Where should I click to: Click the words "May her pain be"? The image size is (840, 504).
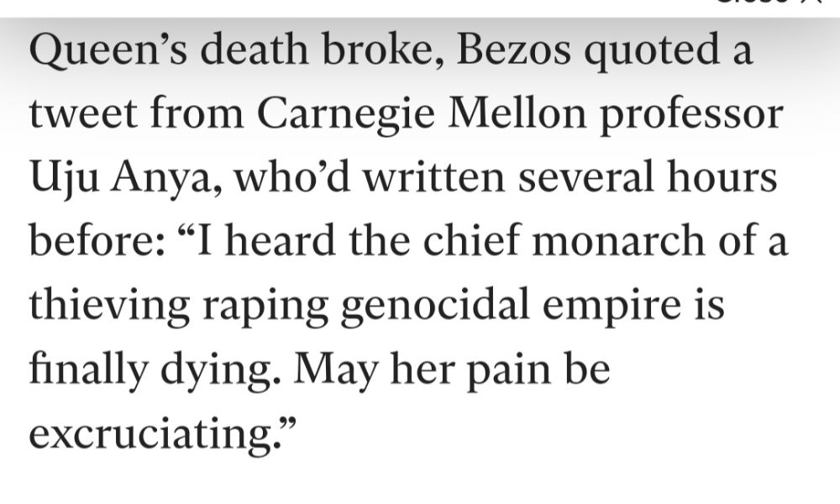[x=452, y=370]
